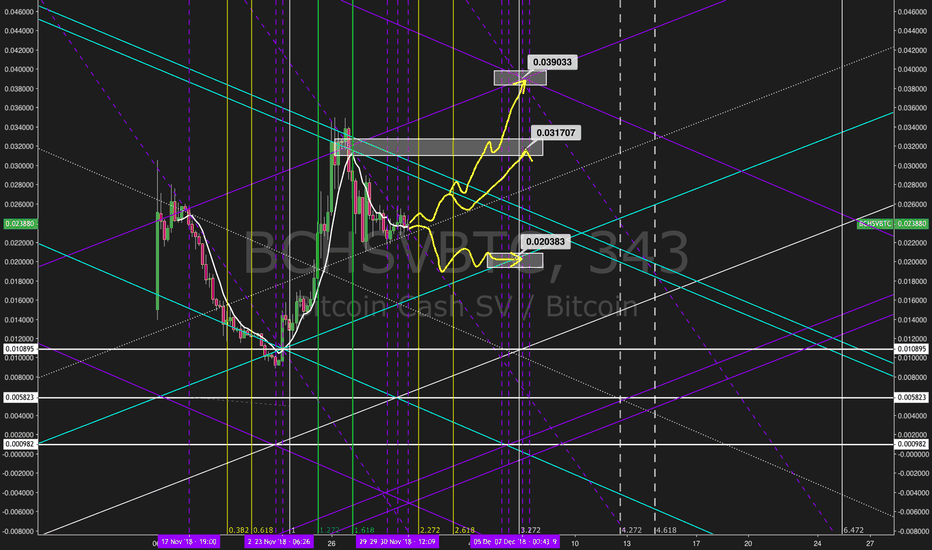Select the BCHSVBTC symbol tag on right axis
932x550 pixels.
click(x=875, y=224)
